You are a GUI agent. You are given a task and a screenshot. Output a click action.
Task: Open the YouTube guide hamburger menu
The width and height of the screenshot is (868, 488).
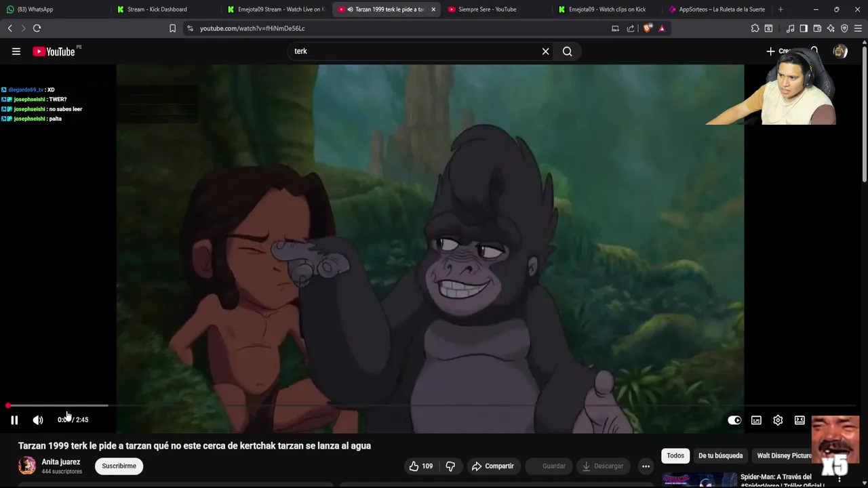pyautogui.click(x=16, y=52)
